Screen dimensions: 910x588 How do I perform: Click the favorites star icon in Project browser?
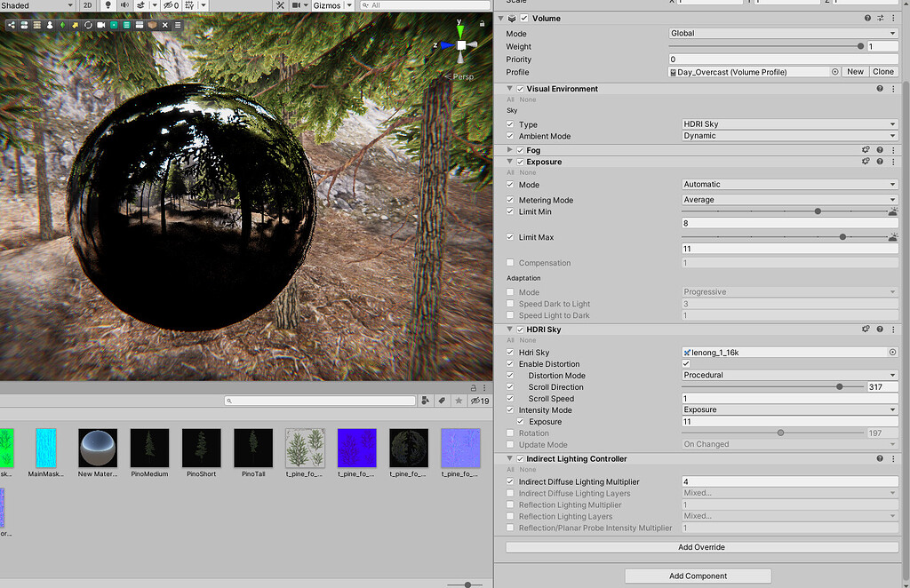[459, 401]
